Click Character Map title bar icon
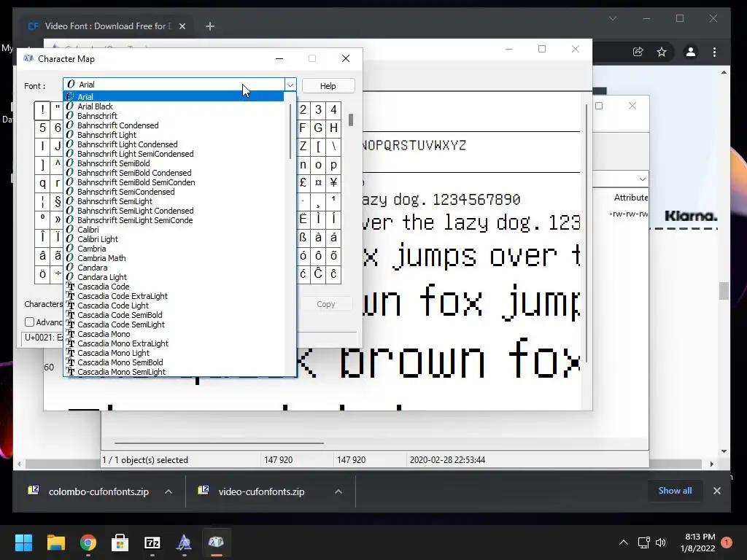 [x=28, y=58]
